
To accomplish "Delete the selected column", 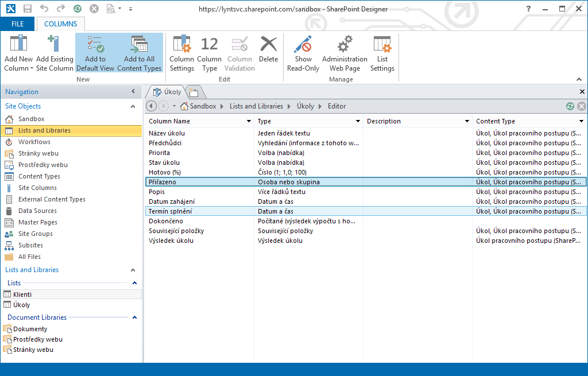I will [269, 49].
